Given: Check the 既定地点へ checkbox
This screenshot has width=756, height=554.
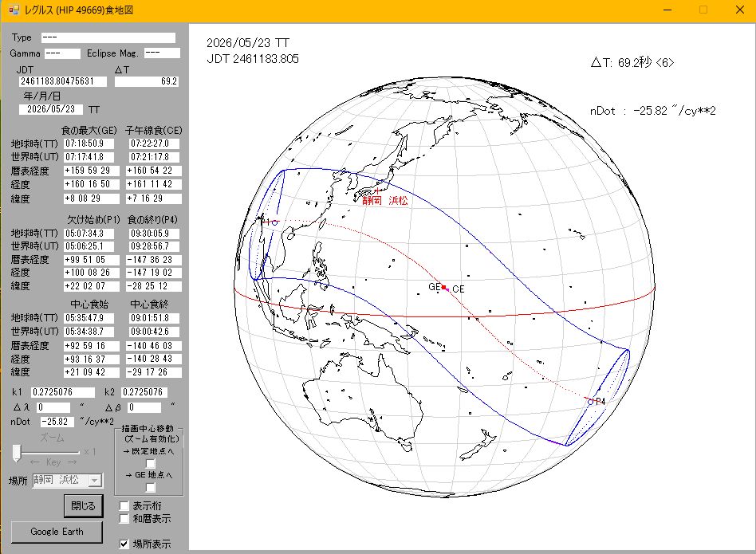Looking at the screenshot, I should (x=151, y=463).
